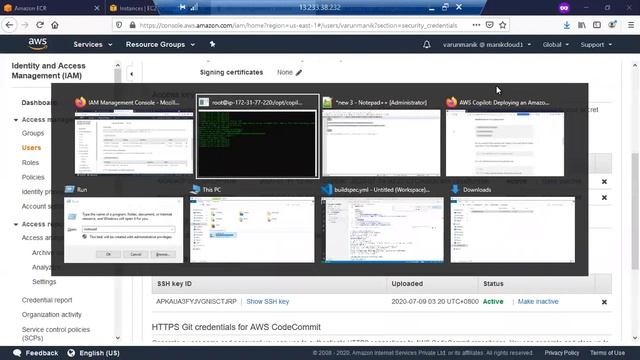
Task: Open the varunmanik account dropdown
Action: click(487, 44)
